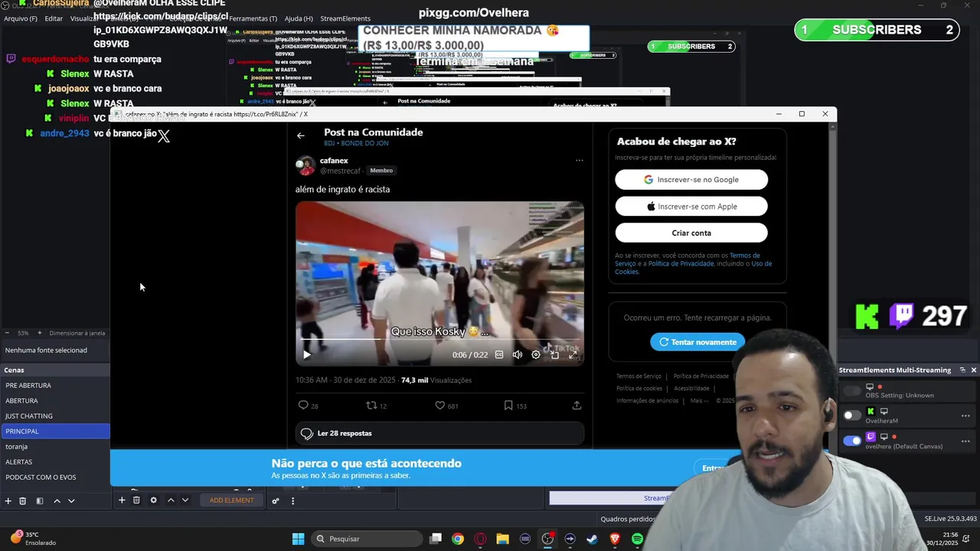980x551 pixels.
Task: Select the PRE ABERTURA scene
Action: tap(55, 386)
